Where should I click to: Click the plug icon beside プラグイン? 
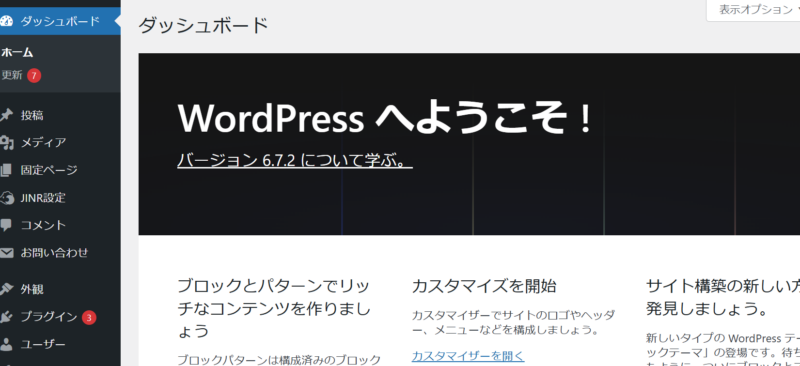point(6,317)
